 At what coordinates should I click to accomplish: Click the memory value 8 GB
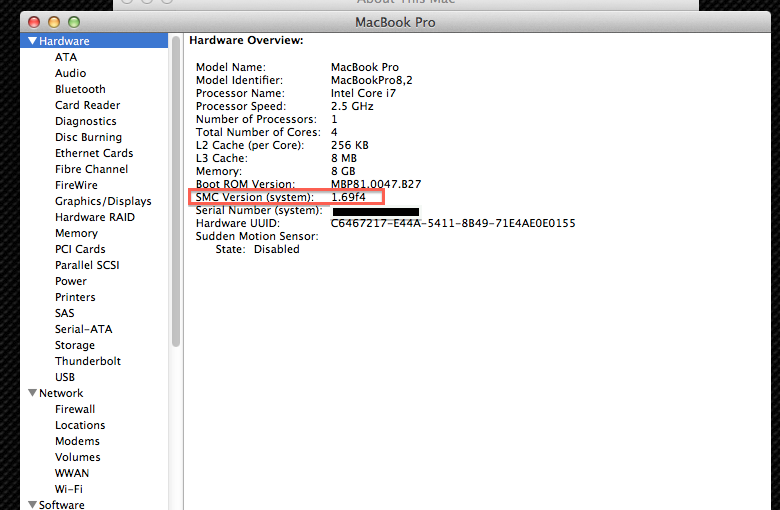click(x=343, y=171)
